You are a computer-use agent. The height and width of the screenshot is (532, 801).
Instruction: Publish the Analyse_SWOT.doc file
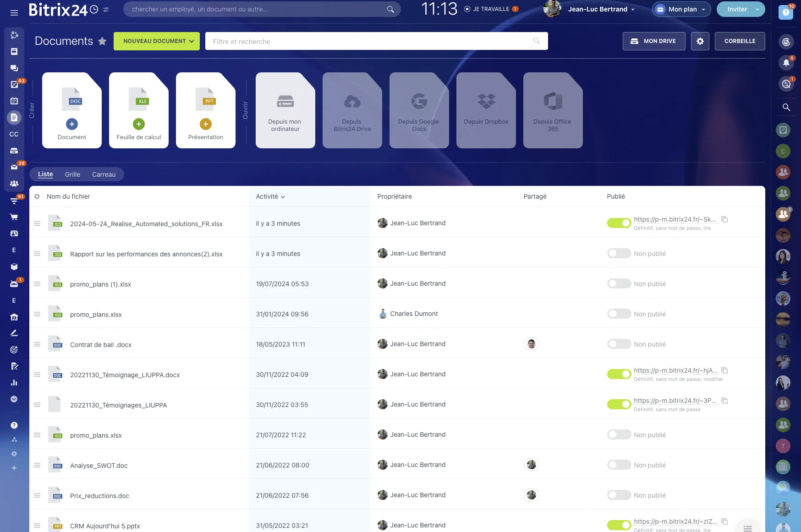(x=619, y=465)
